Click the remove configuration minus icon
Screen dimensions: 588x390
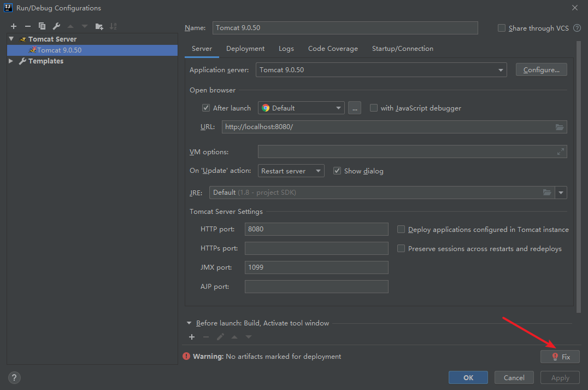pyautogui.click(x=28, y=26)
